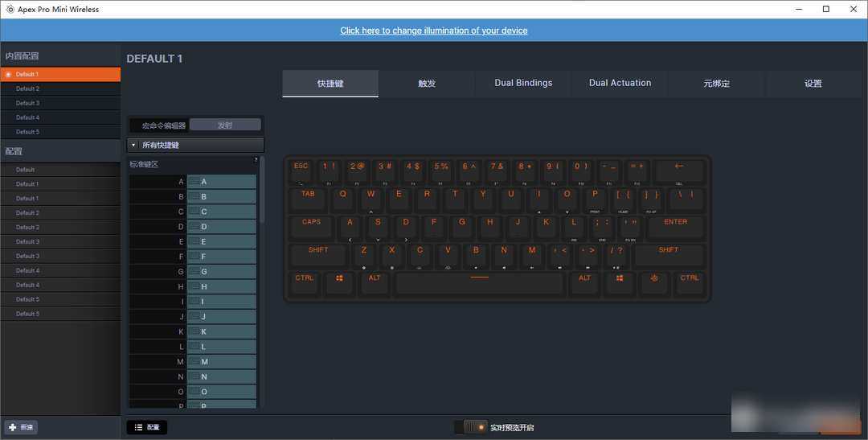Select the / ? key on the keyboard
The width and height of the screenshot is (868, 440).
pyautogui.click(x=616, y=256)
